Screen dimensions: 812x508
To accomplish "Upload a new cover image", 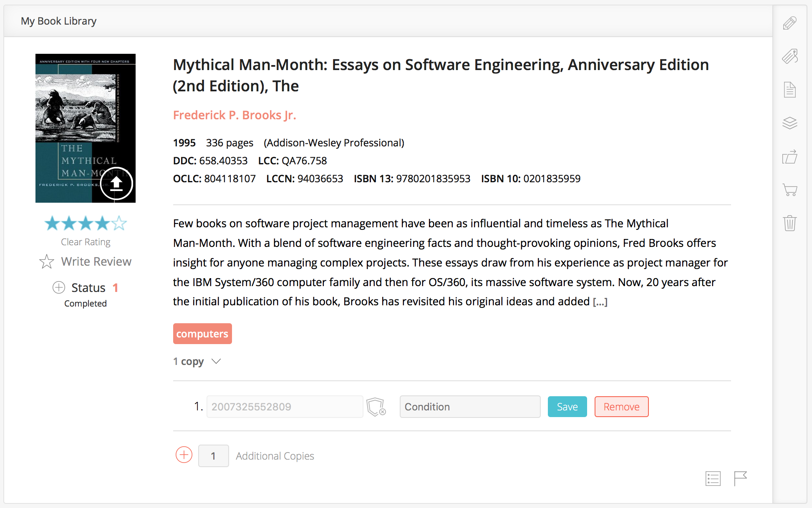I will [116, 184].
